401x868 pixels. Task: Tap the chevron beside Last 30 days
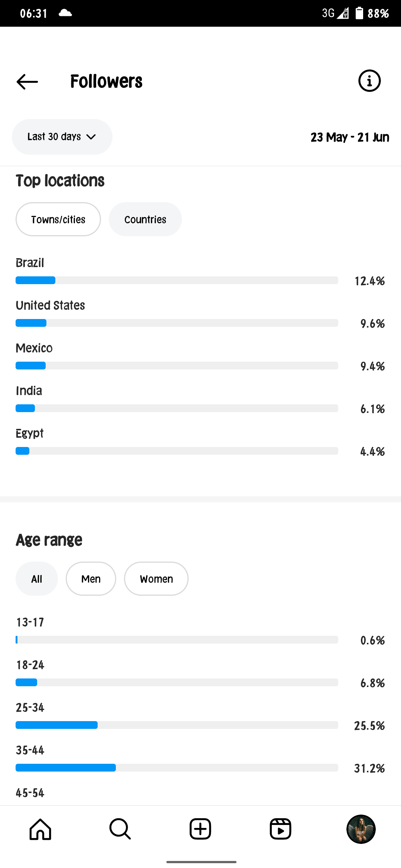coord(91,137)
